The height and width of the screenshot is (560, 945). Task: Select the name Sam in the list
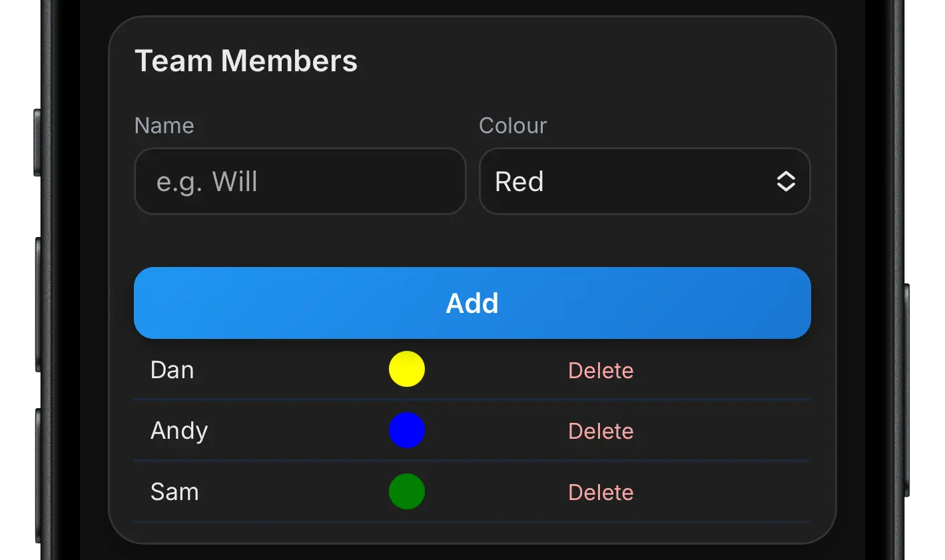[174, 492]
